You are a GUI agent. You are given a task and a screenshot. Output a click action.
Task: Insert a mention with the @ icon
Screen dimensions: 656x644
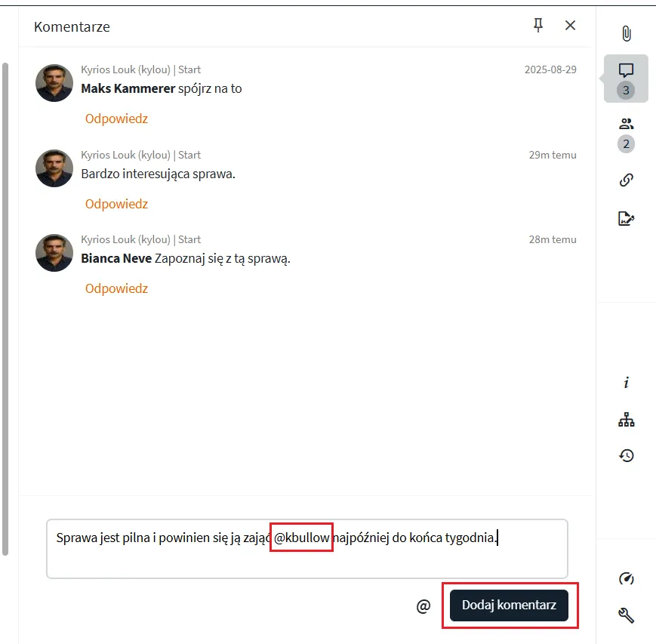(x=423, y=606)
